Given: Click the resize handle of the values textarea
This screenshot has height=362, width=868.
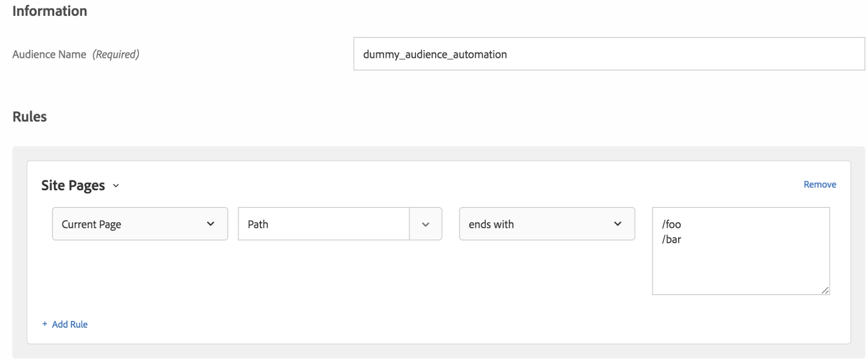Looking at the screenshot, I should [825, 291].
